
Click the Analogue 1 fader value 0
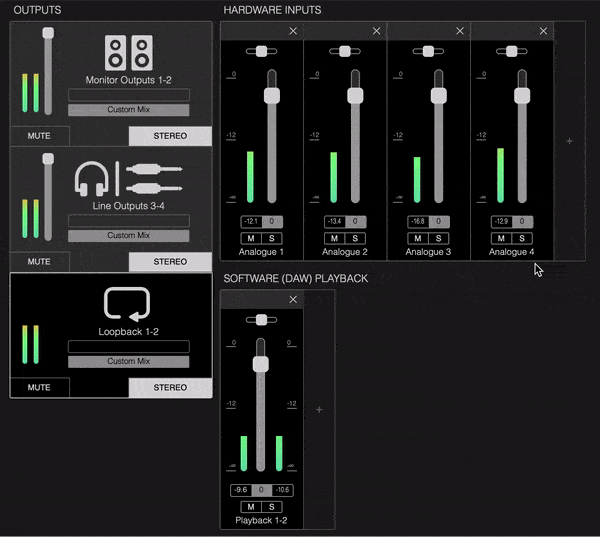pyautogui.click(x=272, y=222)
